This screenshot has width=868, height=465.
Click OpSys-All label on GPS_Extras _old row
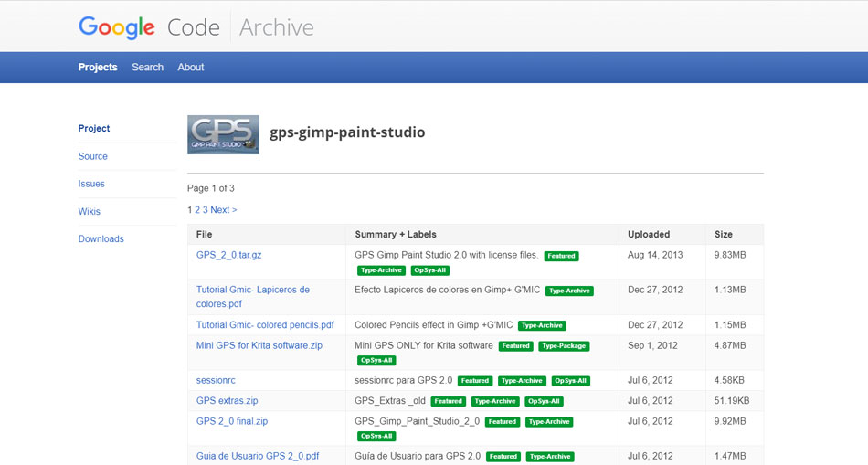click(x=545, y=401)
